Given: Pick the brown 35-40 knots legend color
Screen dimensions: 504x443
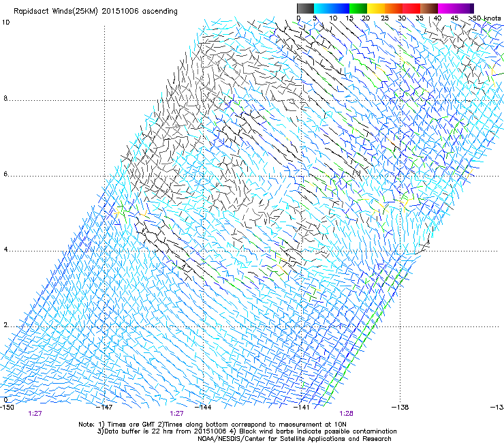Looking at the screenshot, I should coord(429,8).
